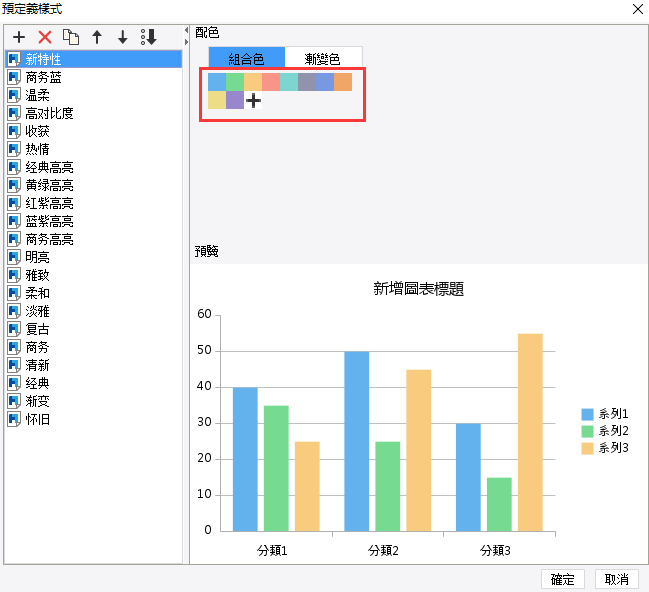Click the 確定 confirm button
The image size is (649, 592).
[x=562, y=579]
